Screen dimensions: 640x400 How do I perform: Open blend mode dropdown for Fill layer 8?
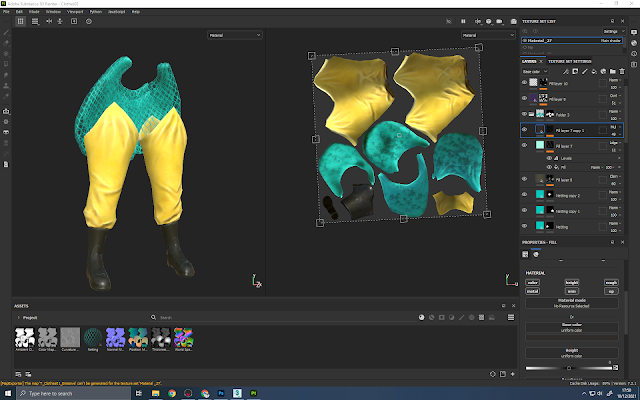coord(615,176)
